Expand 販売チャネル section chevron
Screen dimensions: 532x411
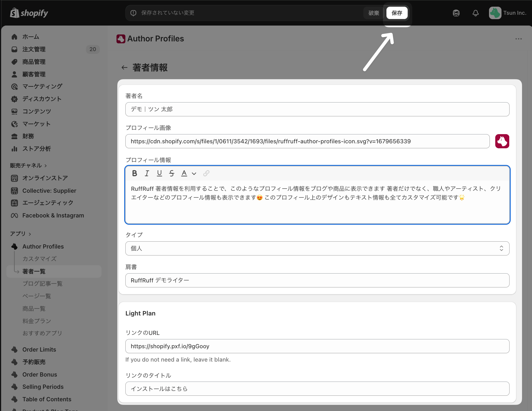coord(46,166)
